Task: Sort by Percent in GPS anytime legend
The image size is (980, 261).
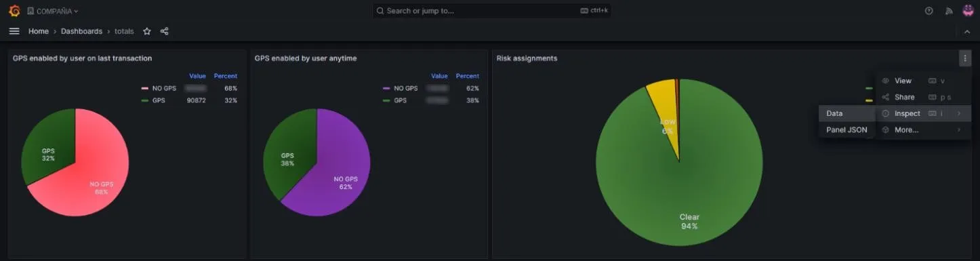Action: tap(468, 76)
